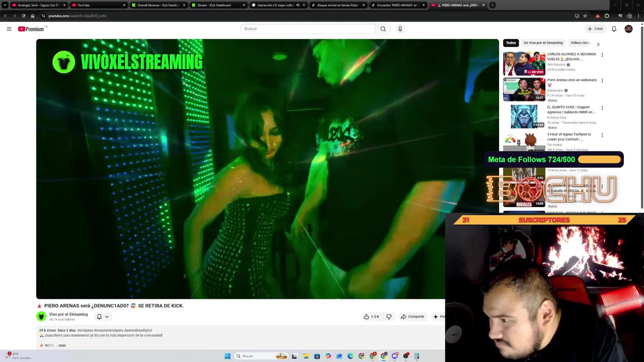Click the Crear button
Image resolution: width=644 pixels, height=362 pixels.
coord(595,29)
